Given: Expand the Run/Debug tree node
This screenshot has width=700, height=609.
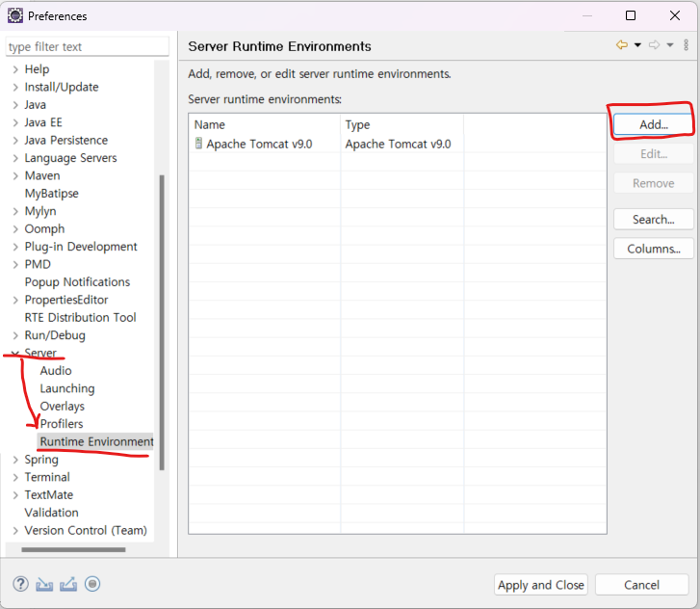Looking at the screenshot, I should pos(15,335).
